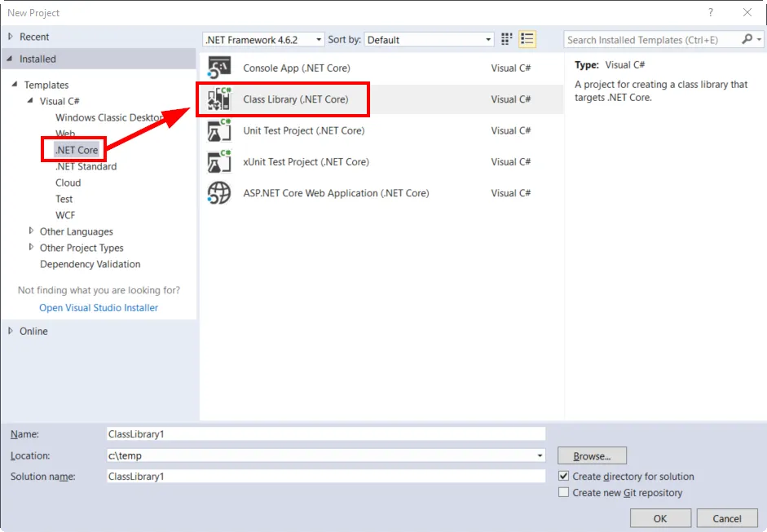Expand the Recent section
Image resolution: width=767 pixels, height=532 pixels.
(x=11, y=37)
